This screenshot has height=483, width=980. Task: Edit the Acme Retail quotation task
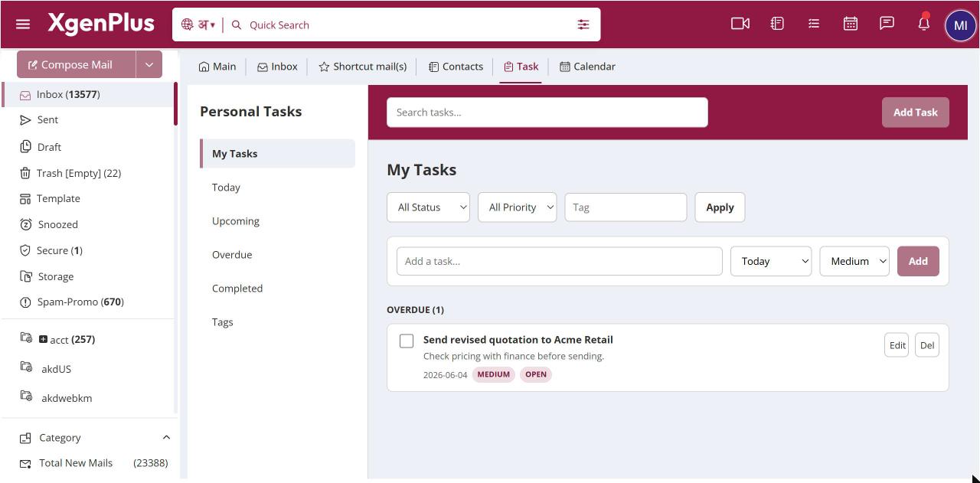click(897, 344)
